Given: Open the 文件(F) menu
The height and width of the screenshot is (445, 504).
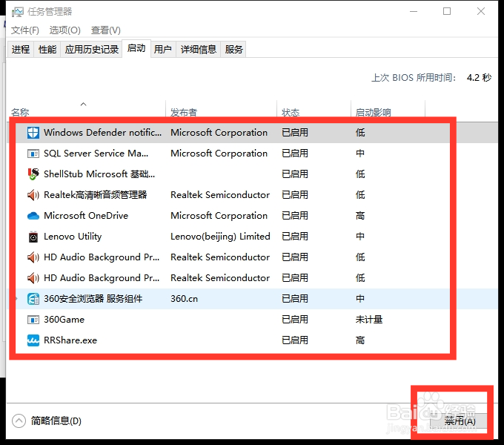Looking at the screenshot, I should [25, 30].
